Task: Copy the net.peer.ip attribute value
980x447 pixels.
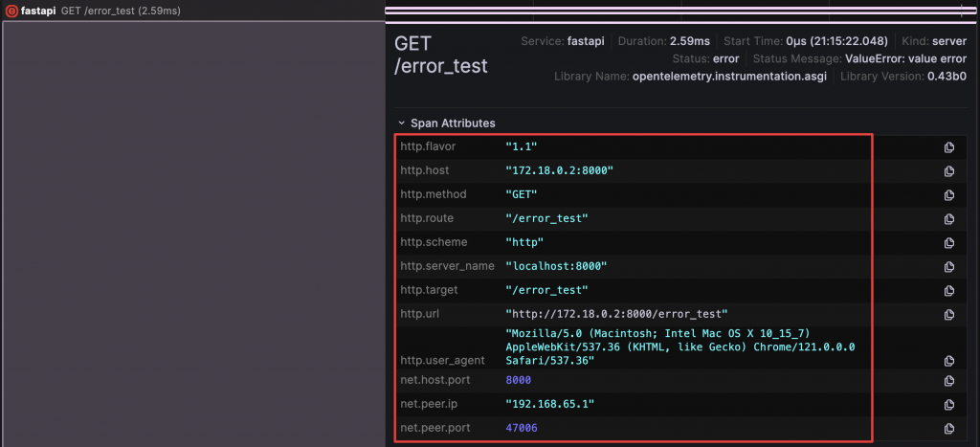Action: tap(949, 405)
